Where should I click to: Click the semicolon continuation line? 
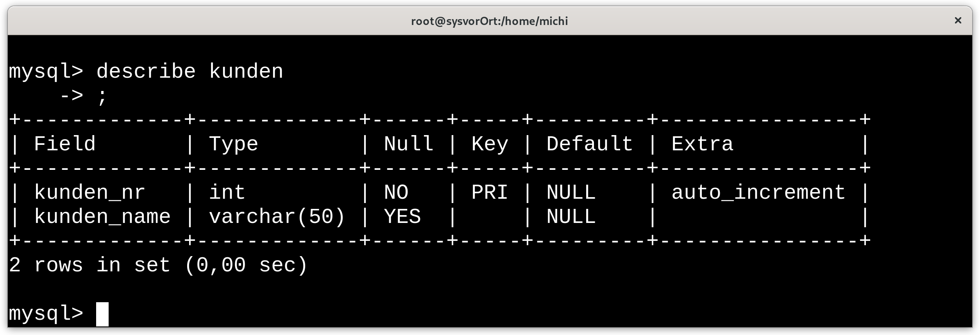pyautogui.click(x=83, y=96)
